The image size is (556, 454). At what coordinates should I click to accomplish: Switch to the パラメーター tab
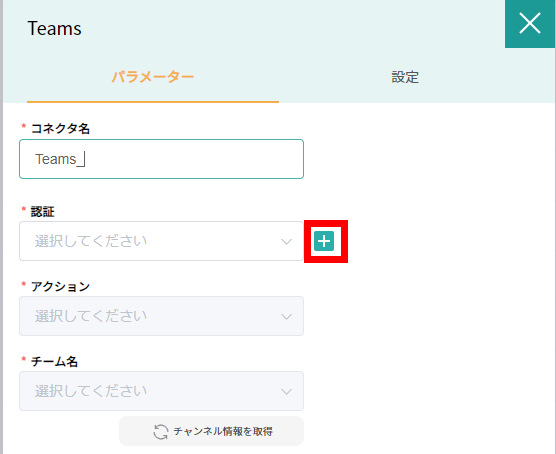click(153, 77)
